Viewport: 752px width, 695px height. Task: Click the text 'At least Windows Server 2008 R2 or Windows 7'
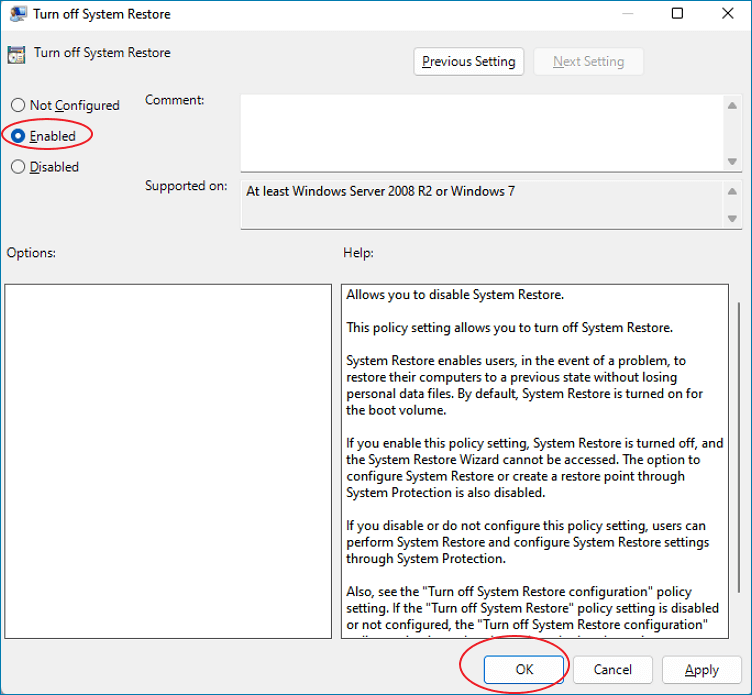tap(380, 191)
